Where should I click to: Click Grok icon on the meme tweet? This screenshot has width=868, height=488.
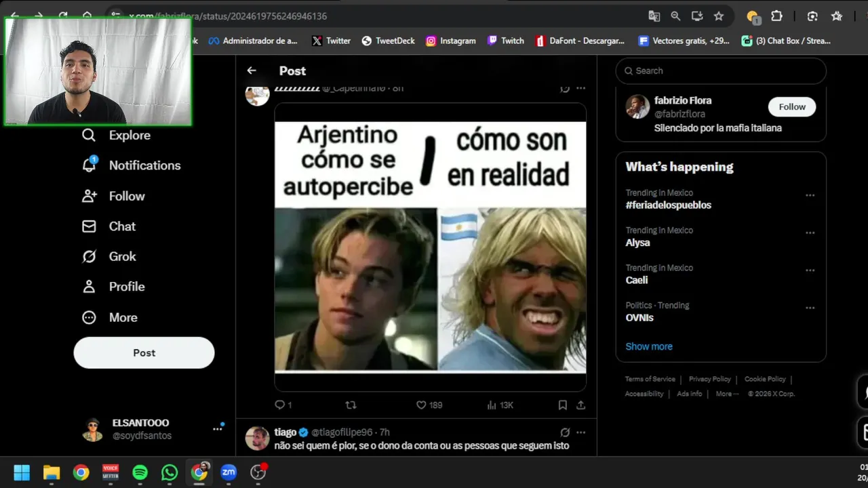564,88
